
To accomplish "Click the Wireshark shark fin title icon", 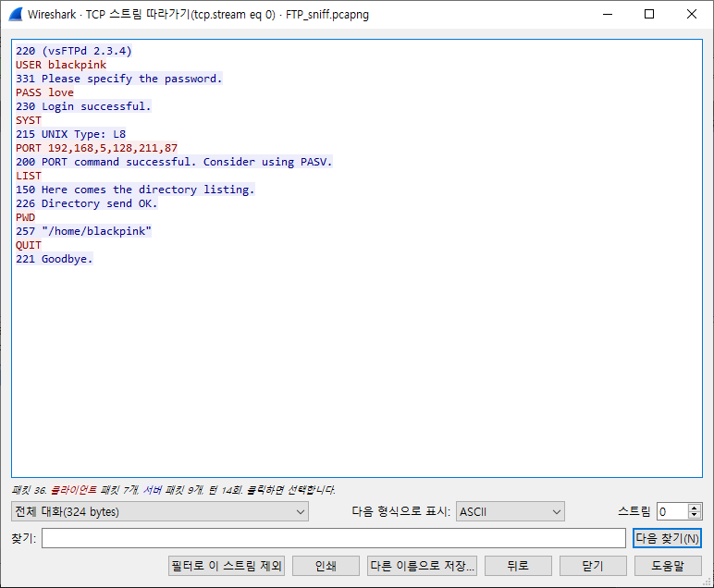I will [16, 14].
